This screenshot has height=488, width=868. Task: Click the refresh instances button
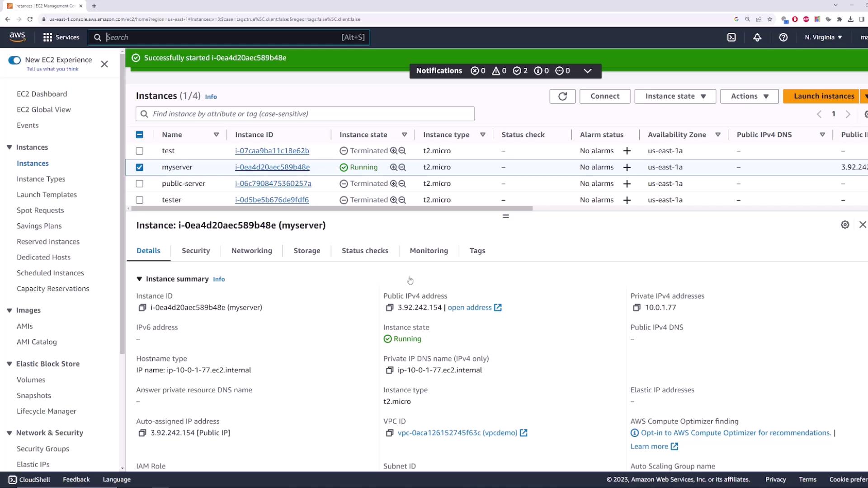[562, 96]
